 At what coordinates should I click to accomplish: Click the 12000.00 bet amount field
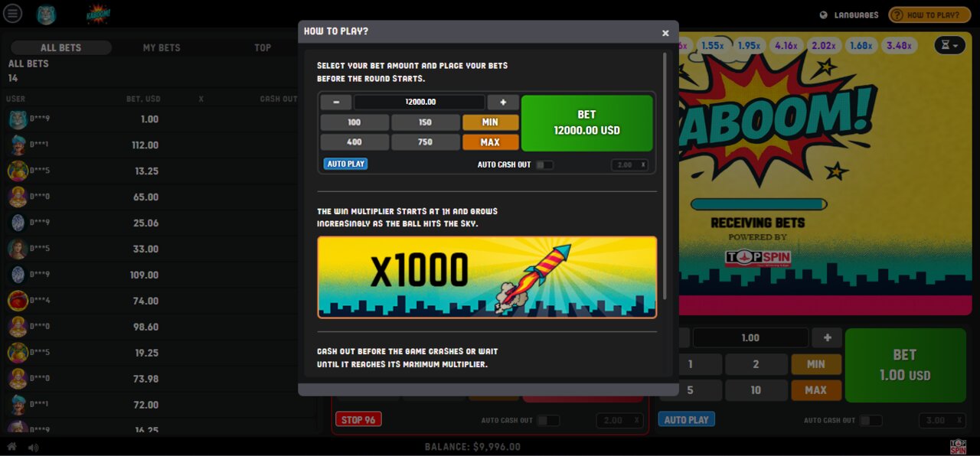point(420,103)
